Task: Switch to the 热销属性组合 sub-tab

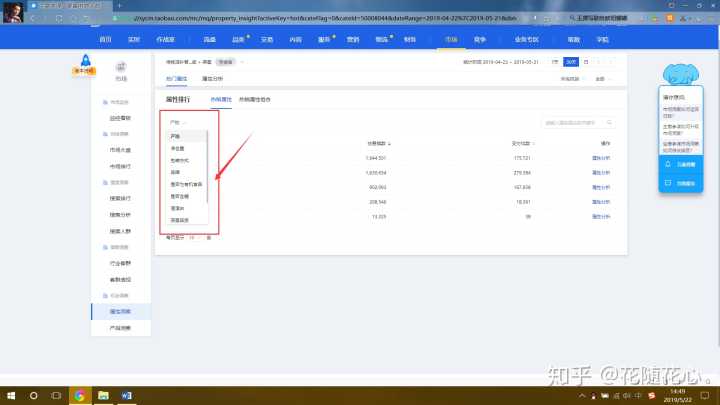Action: point(255,99)
